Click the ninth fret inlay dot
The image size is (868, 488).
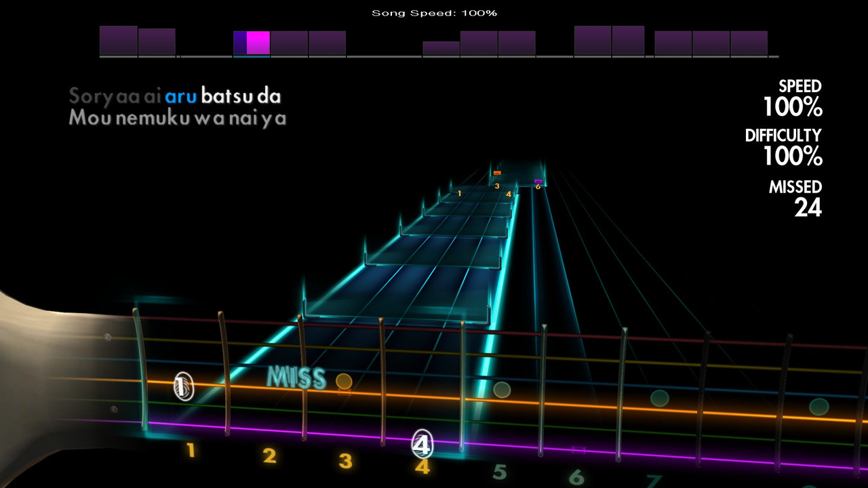[819, 407]
